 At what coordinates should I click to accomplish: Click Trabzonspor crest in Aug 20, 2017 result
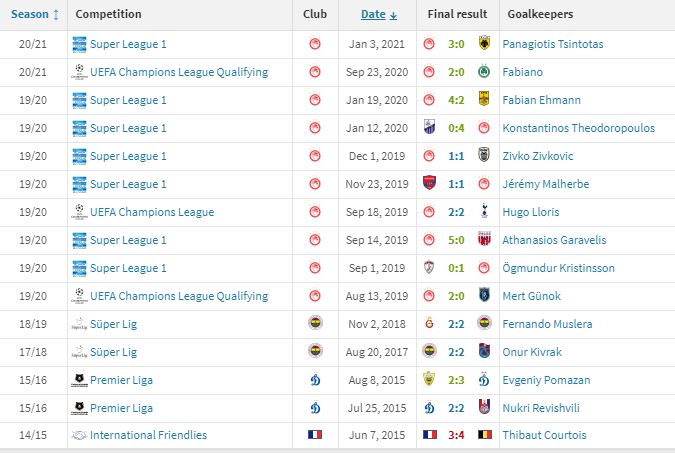pos(484,351)
